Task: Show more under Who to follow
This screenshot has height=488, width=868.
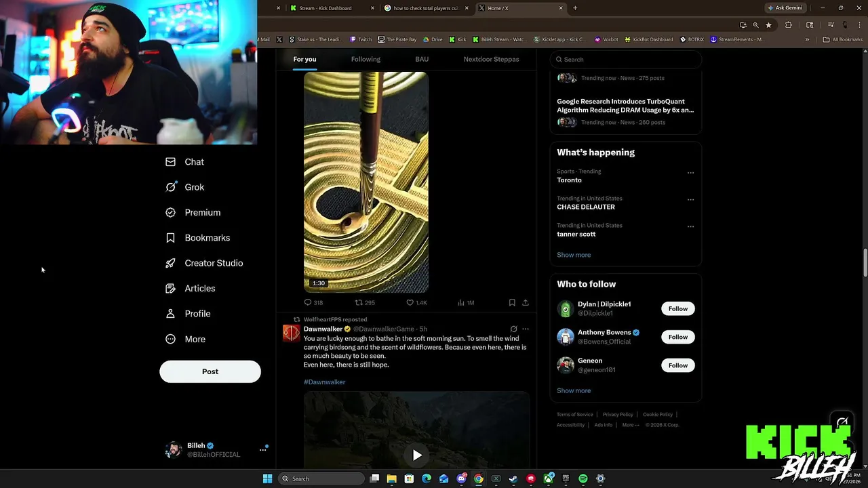Action: [x=574, y=390]
